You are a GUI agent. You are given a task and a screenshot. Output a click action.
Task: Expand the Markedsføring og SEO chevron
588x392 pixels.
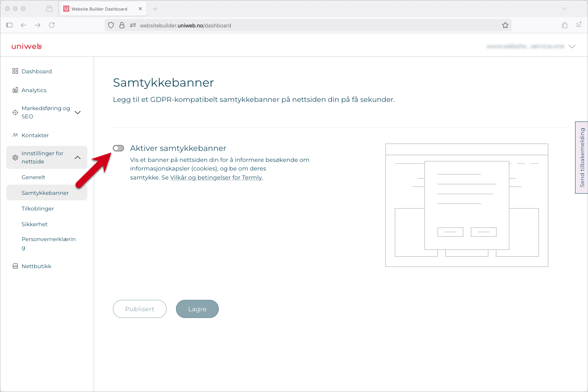point(78,113)
